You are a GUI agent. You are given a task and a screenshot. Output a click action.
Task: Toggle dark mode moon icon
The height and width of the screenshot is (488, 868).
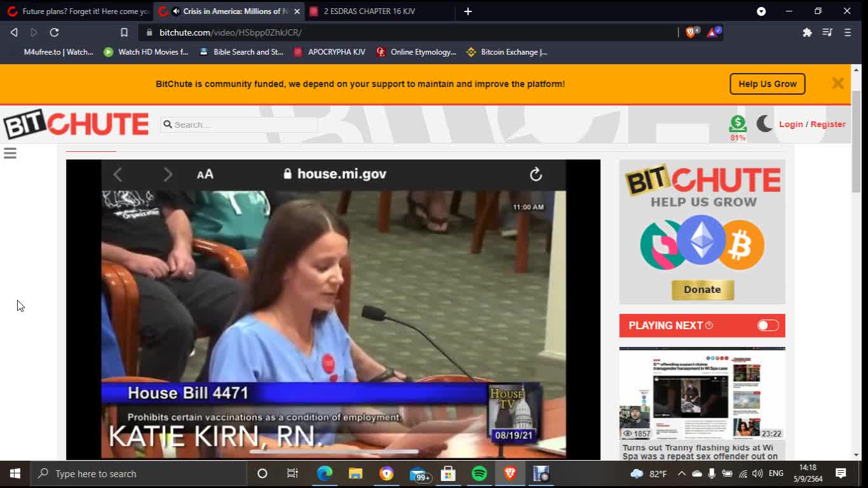point(765,124)
